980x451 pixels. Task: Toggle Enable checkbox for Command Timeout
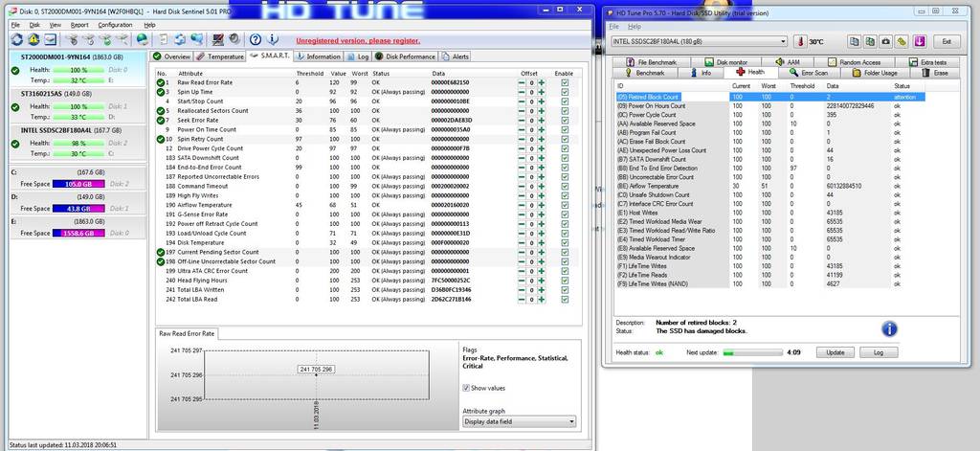click(x=565, y=186)
